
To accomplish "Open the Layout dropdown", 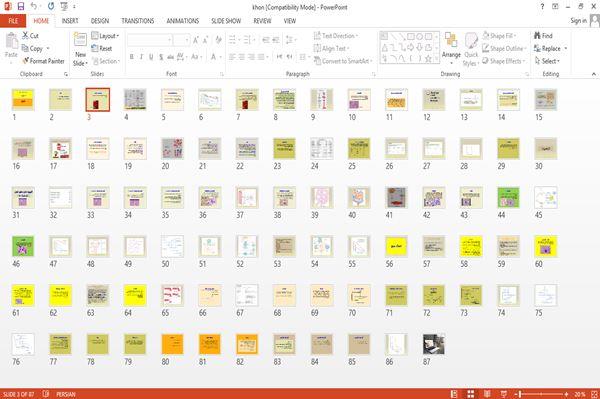I will [x=106, y=36].
